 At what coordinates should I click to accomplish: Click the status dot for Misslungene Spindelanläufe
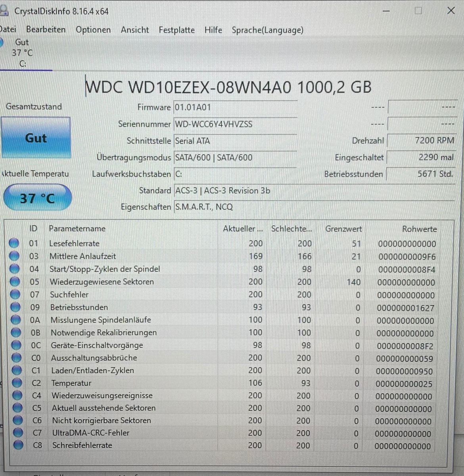[15, 320]
